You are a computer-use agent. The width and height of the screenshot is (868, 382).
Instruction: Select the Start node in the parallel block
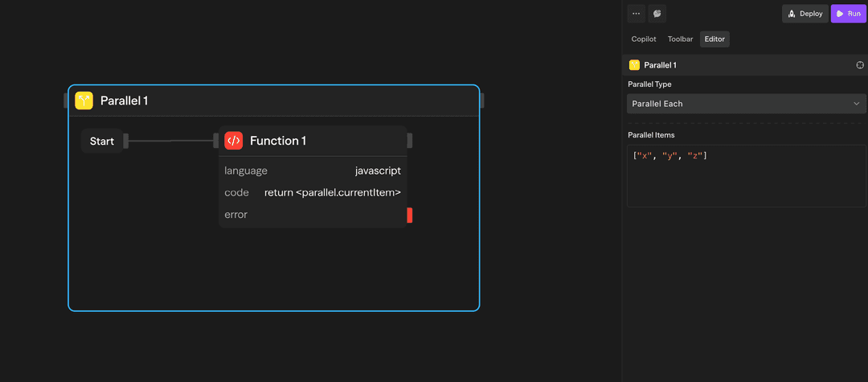click(102, 142)
